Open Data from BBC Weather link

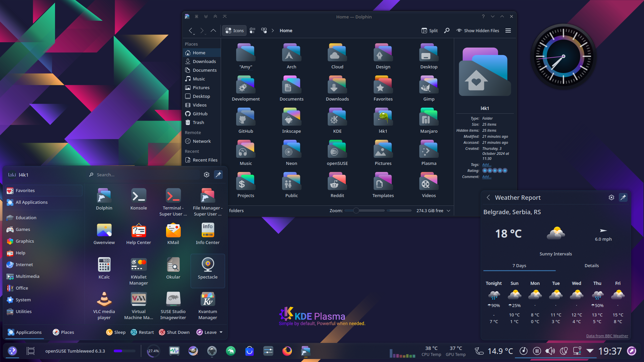click(607, 336)
